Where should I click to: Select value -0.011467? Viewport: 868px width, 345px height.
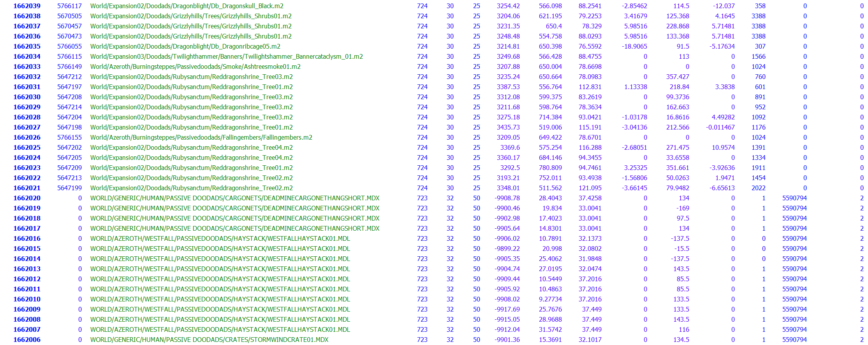[720, 127]
